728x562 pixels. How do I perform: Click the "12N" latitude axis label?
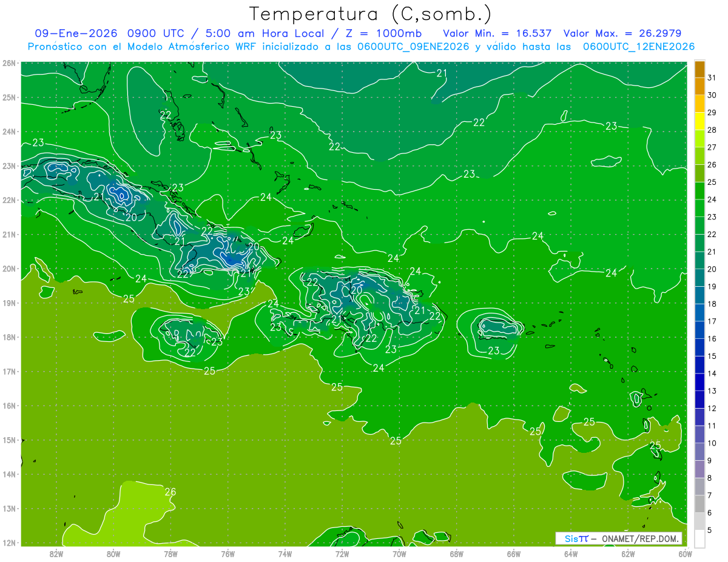pos(9,543)
